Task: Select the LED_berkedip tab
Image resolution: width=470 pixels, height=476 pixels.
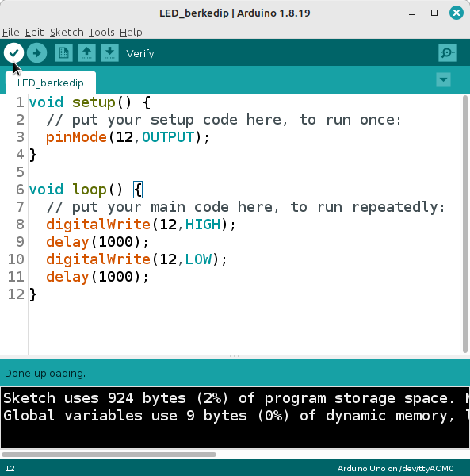Action: pos(51,83)
